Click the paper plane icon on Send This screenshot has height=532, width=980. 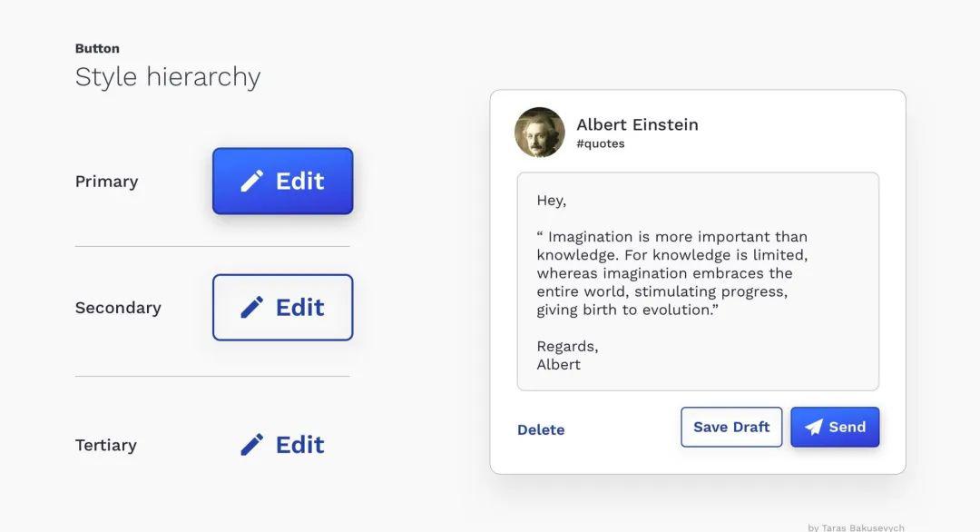click(813, 427)
